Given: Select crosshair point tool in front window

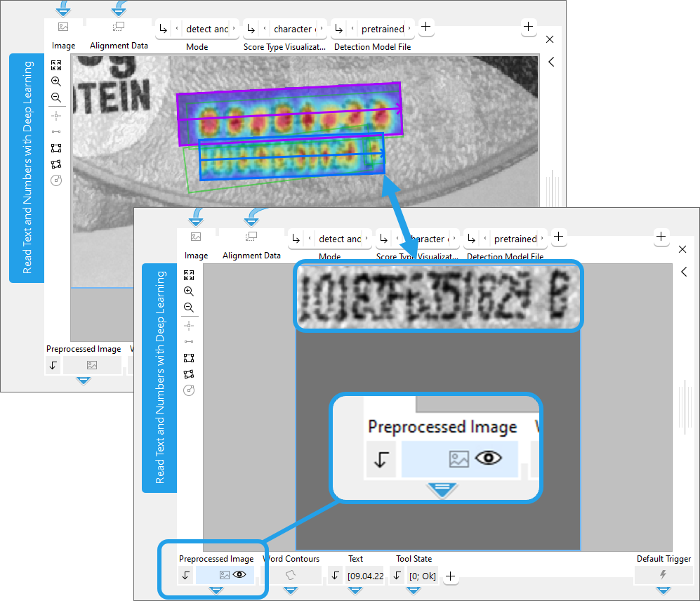Looking at the screenshot, I should pos(189,326).
